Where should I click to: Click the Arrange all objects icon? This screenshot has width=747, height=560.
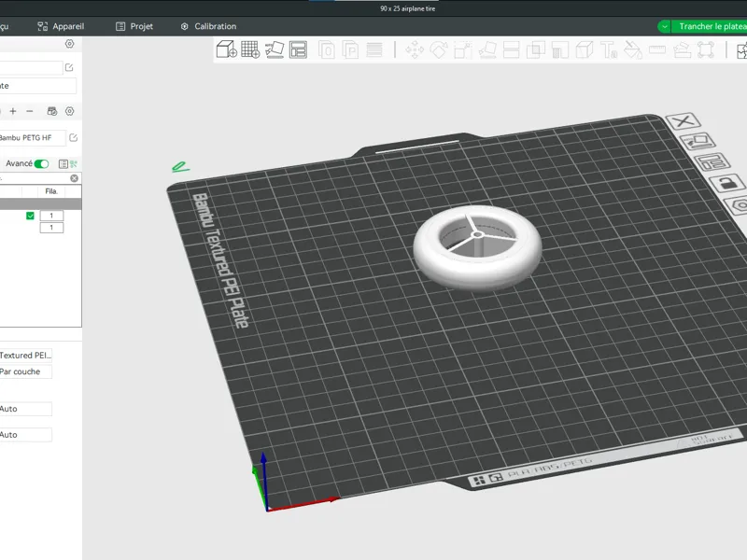pyautogui.click(x=298, y=49)
